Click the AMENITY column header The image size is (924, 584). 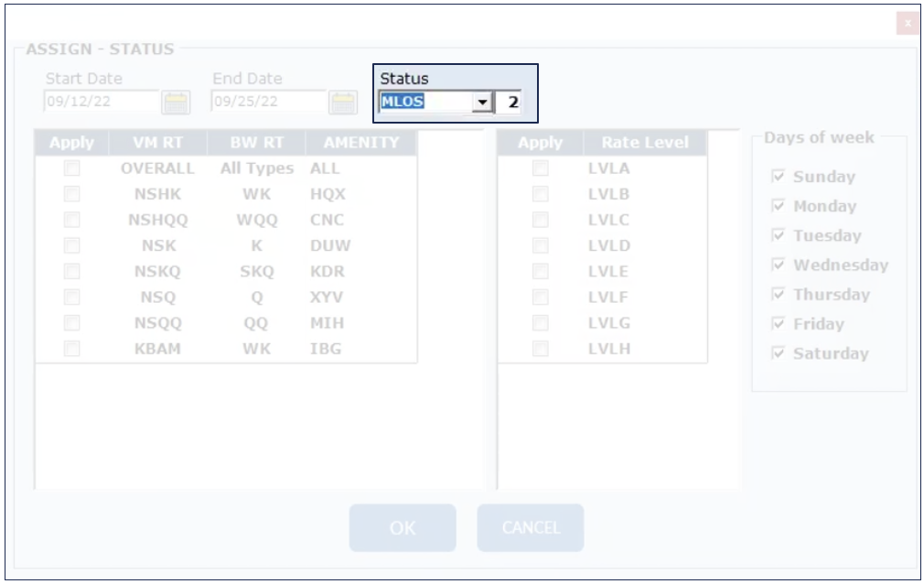360,143
